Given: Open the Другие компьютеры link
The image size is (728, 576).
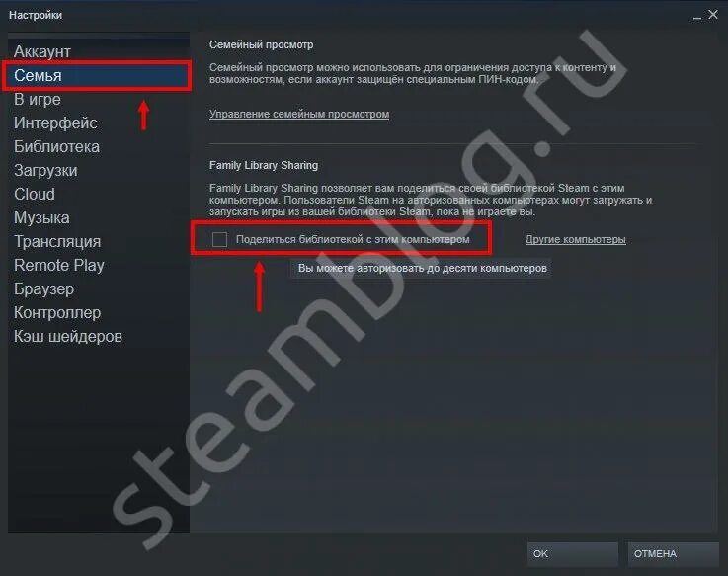Looking at the screenshot, I should tap(575, 240).
